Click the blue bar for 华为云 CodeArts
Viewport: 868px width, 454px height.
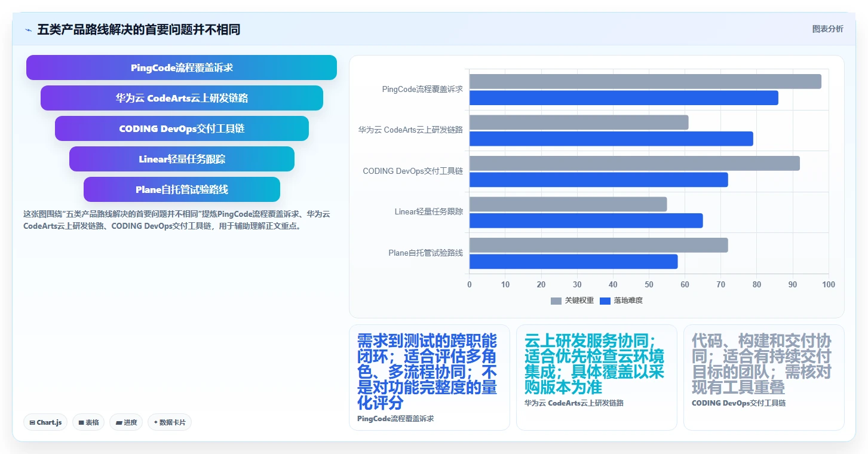[611, 139]
